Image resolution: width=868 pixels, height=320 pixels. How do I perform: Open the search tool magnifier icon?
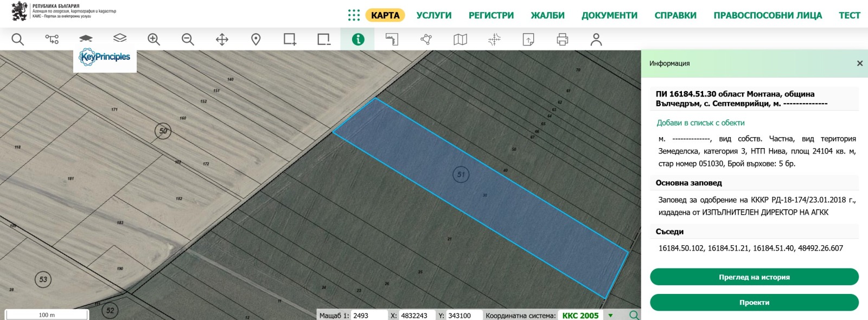18,39
